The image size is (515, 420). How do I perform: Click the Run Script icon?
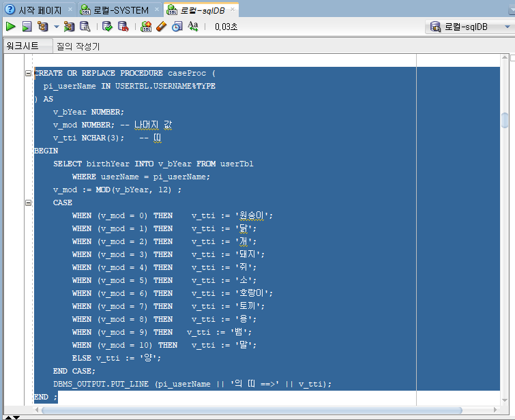(27, 27)
